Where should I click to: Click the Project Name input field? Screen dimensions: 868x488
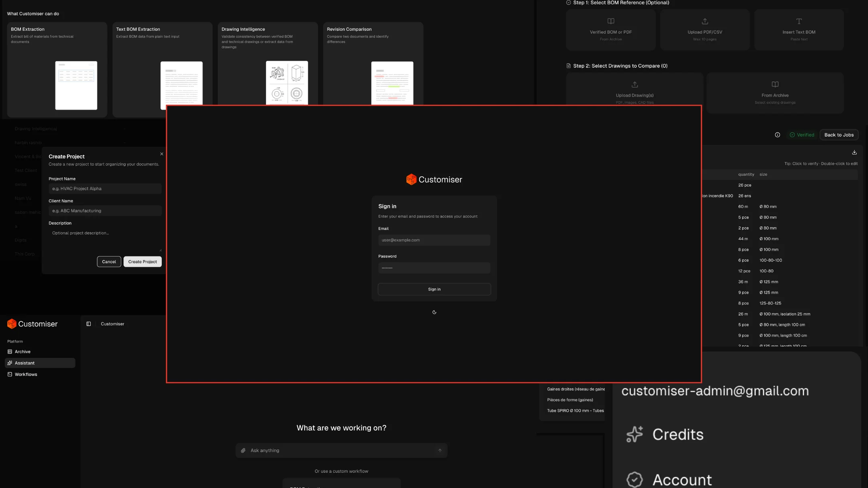pos(105,188)
